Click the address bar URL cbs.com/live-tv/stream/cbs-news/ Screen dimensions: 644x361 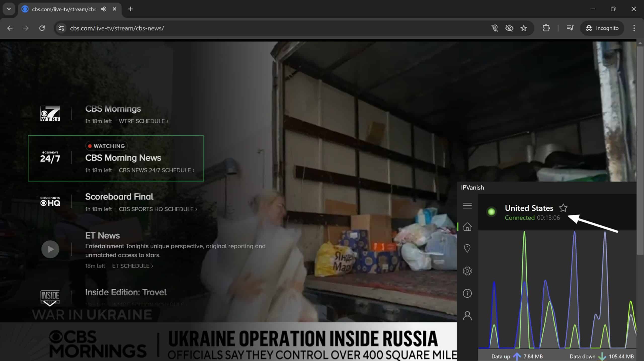[117, 28]
